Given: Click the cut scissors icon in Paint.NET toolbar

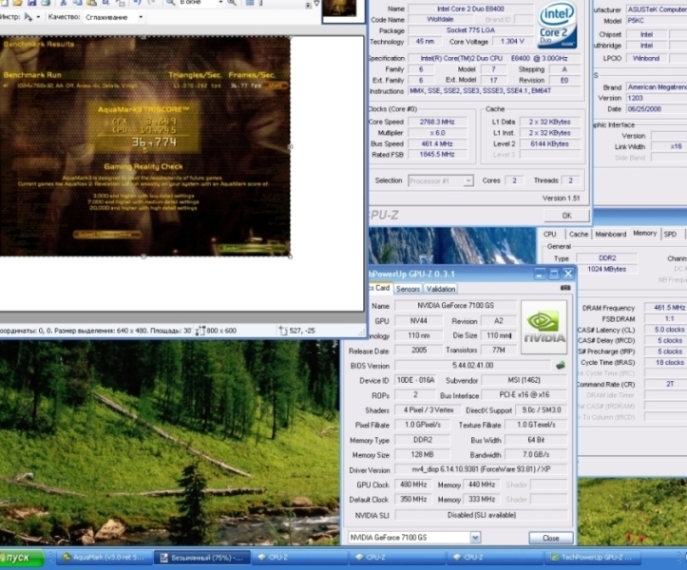Looking at the screenshot, I should pos(63,3).
